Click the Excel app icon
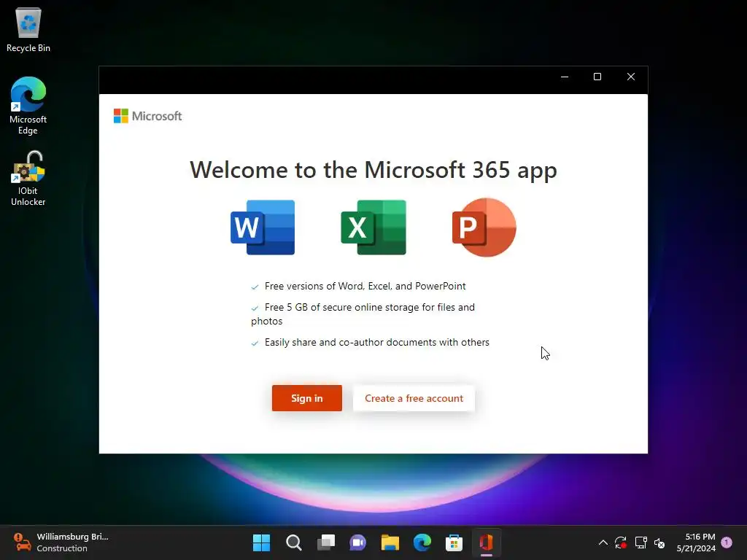Image resolution: width=747 pixels, height=560 pixels. tap(373, 227)
